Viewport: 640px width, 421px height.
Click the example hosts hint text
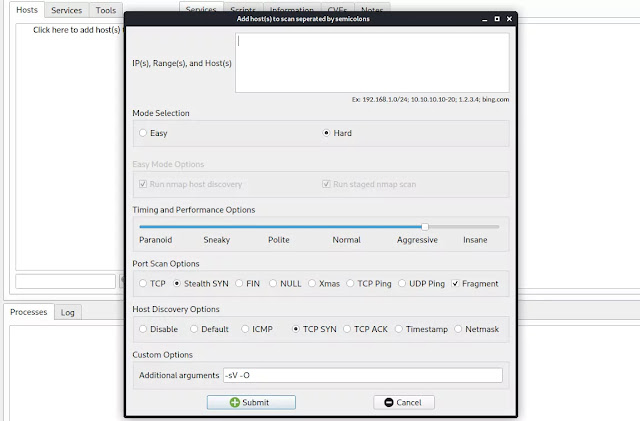tap(430, 99)
